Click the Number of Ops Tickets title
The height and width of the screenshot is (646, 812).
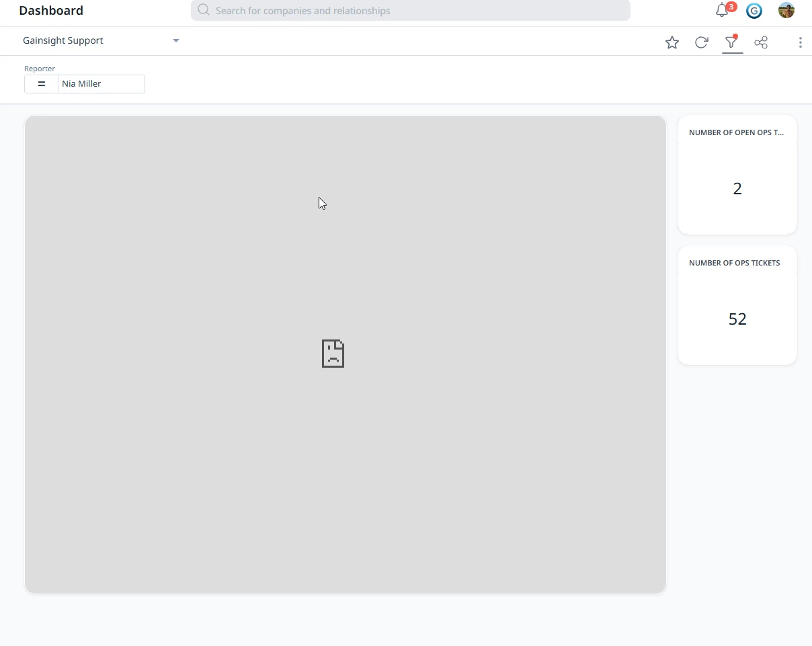coord(735,263)
